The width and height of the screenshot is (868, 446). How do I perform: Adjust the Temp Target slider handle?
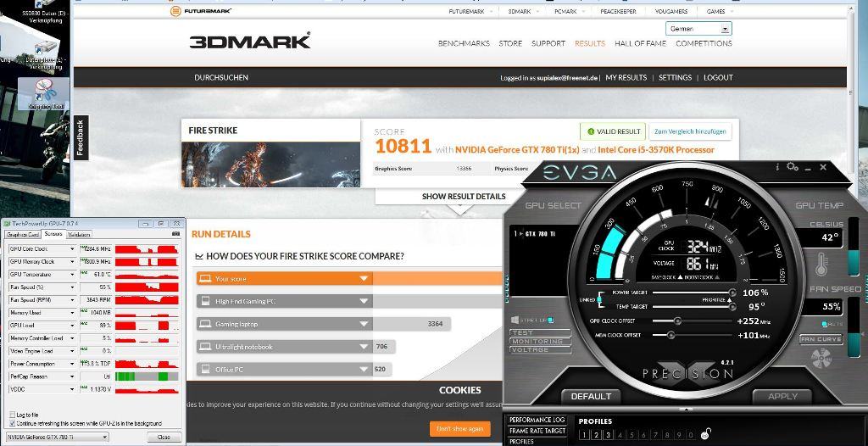(x=732, y=306)
